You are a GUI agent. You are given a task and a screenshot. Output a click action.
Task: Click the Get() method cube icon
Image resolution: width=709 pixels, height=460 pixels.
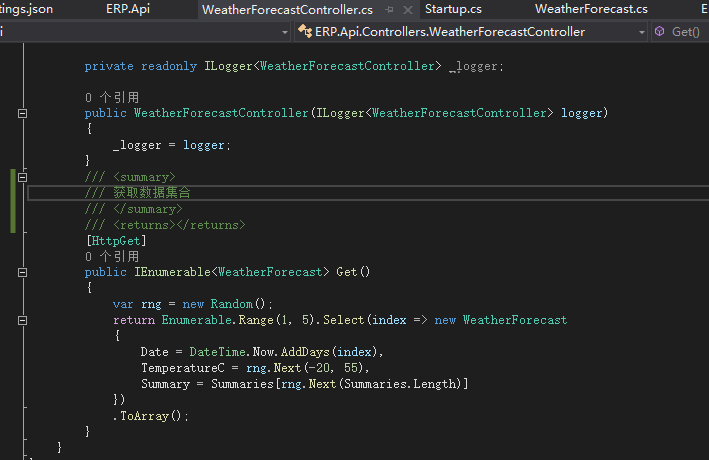tap(660, 31)
